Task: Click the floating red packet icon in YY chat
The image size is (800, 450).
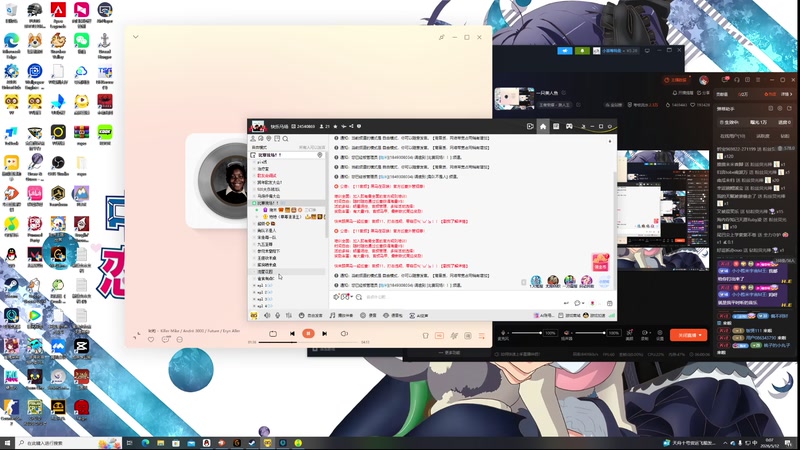Action: (x=601, y=262)
